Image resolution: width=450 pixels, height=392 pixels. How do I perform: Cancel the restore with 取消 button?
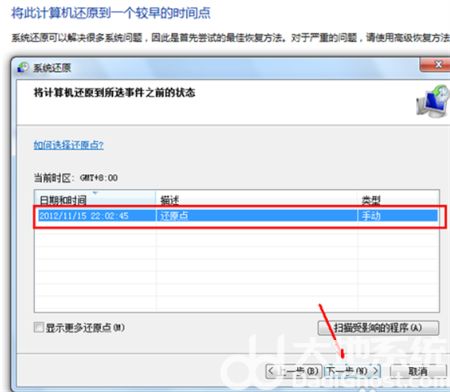tap(418, 371)
